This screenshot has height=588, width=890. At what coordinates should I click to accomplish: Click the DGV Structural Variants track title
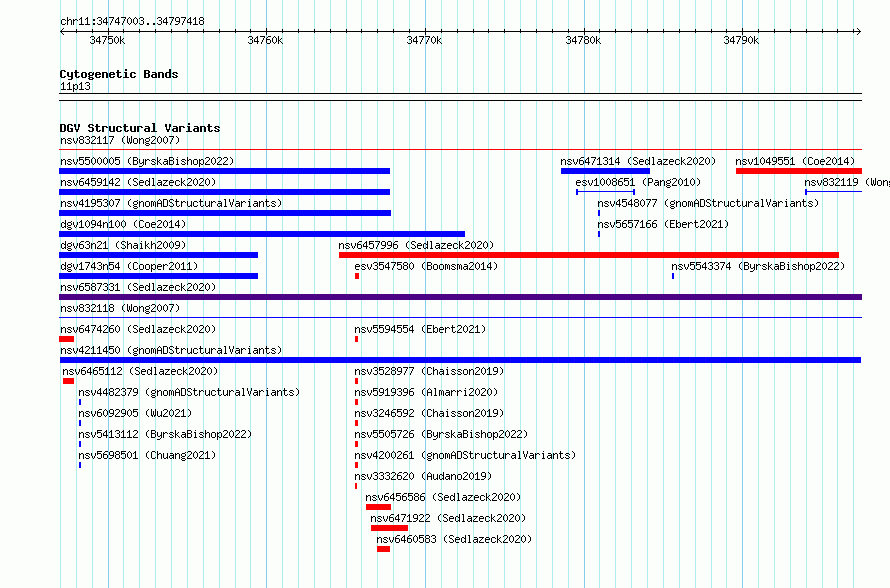point(140,128)
